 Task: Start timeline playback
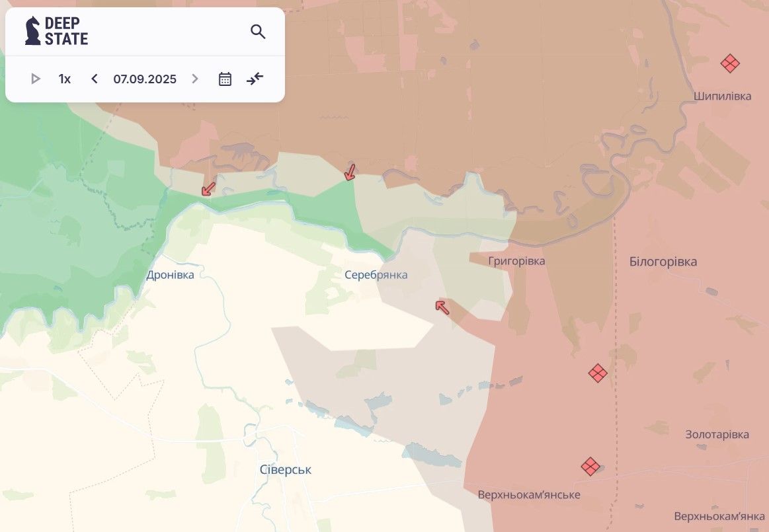pyautogui.click(x=36, y=79)
